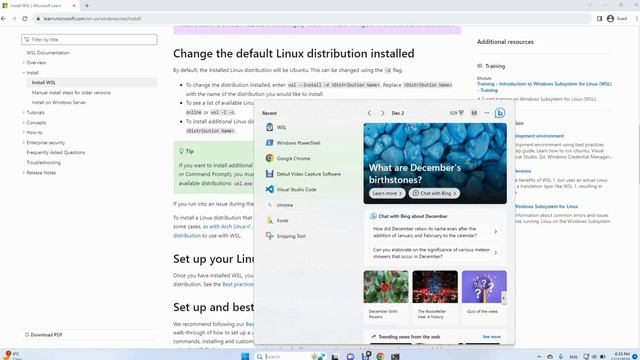The width and height of the screenshot is (640, 360).
Task: Open Snipping Tool from Recent
Action: 285,236
